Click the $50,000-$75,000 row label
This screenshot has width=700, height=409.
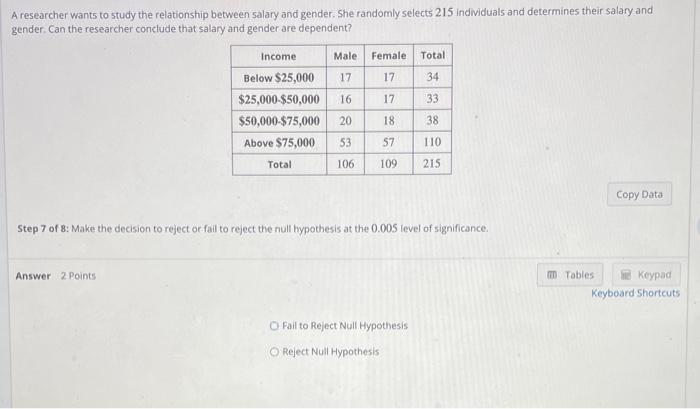point(279,121)
